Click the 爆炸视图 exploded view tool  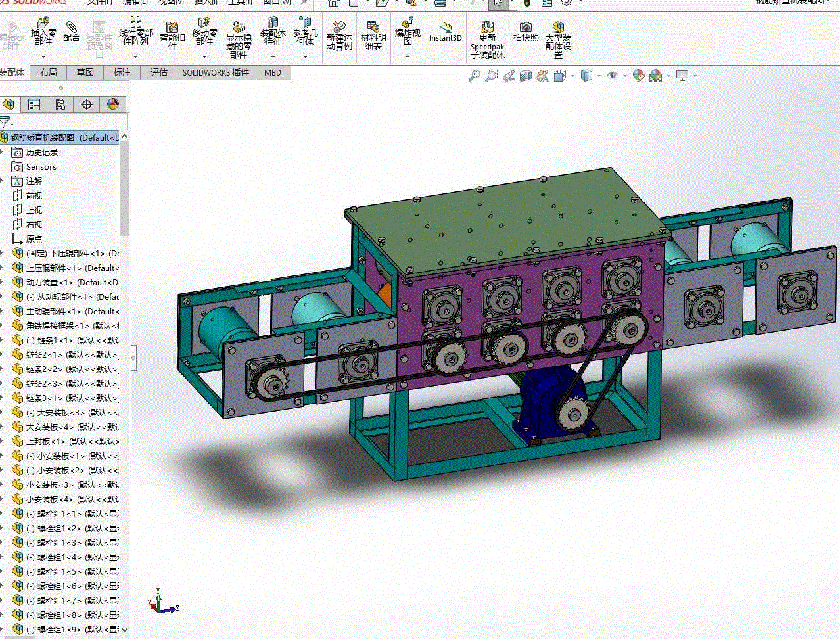coord(408,32)
